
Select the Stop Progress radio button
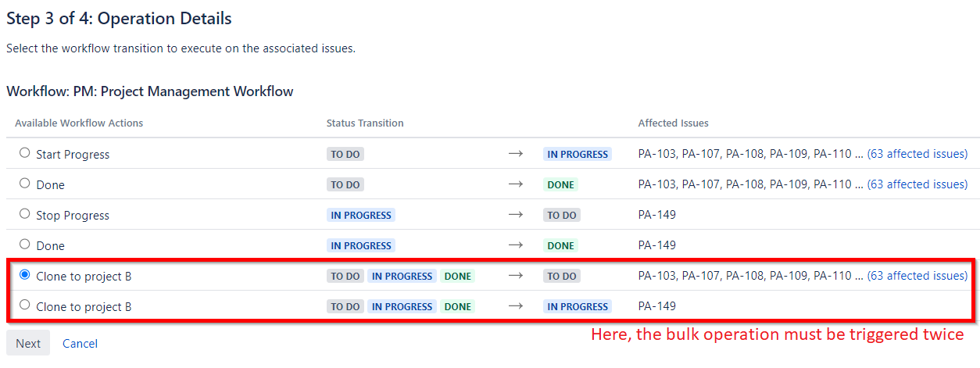pos(25,214)
